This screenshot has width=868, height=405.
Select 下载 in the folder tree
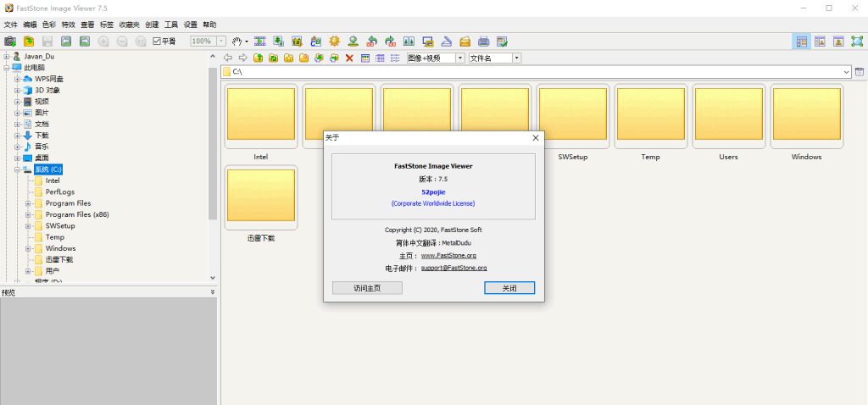pyautogui.click(x=42, y=136)
